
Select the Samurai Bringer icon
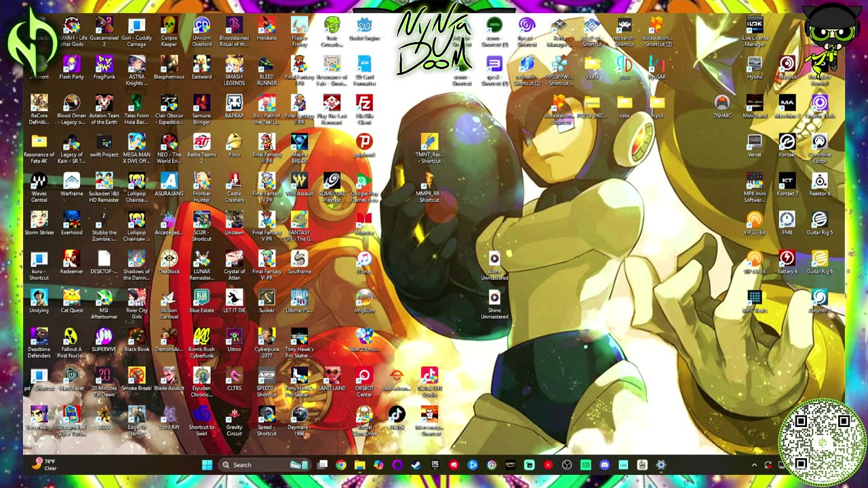(201, 110)
